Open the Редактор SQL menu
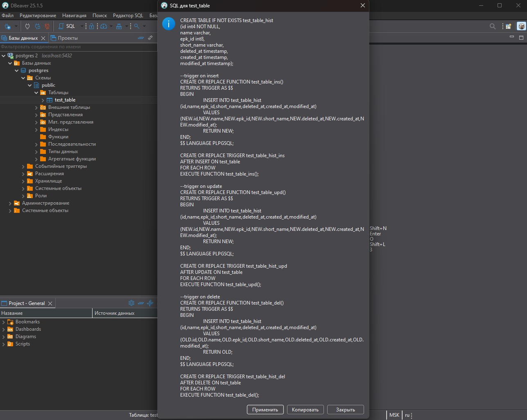 (x=128, y=16)
